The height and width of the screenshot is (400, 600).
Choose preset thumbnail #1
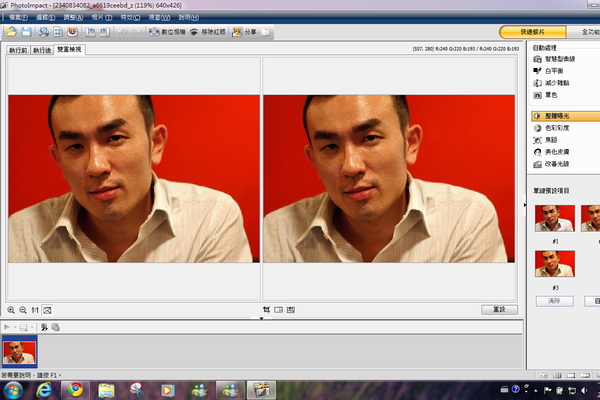554,218
